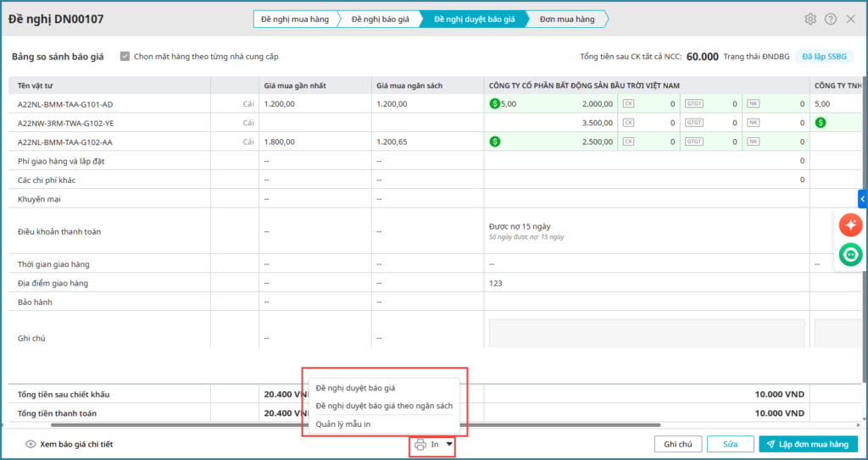The width and height of the screenshot is (868, 460).
Task: Click the Ghi chú button
Action: click(678, 444)
